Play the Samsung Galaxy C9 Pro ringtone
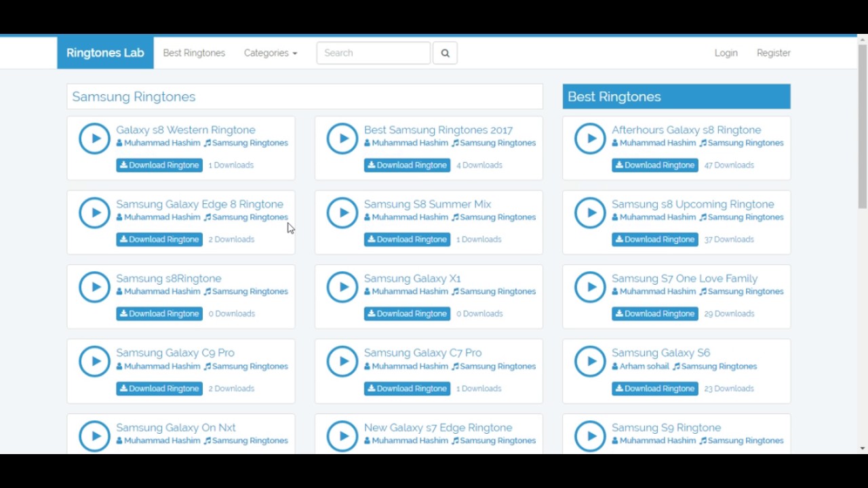The height and width of the screenshot is (488, 868). coord(95,361)
